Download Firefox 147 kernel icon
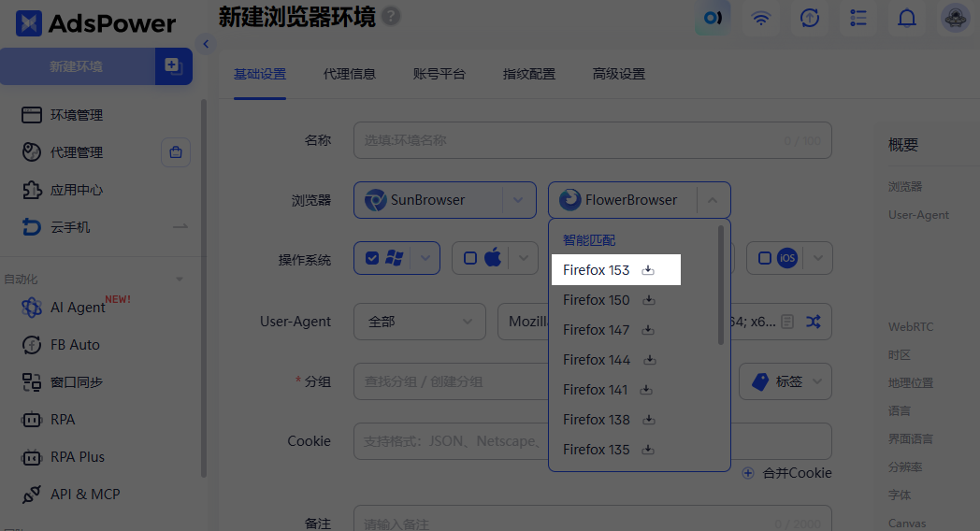This screenshot has height=531, width=980. tap(648, 330)
